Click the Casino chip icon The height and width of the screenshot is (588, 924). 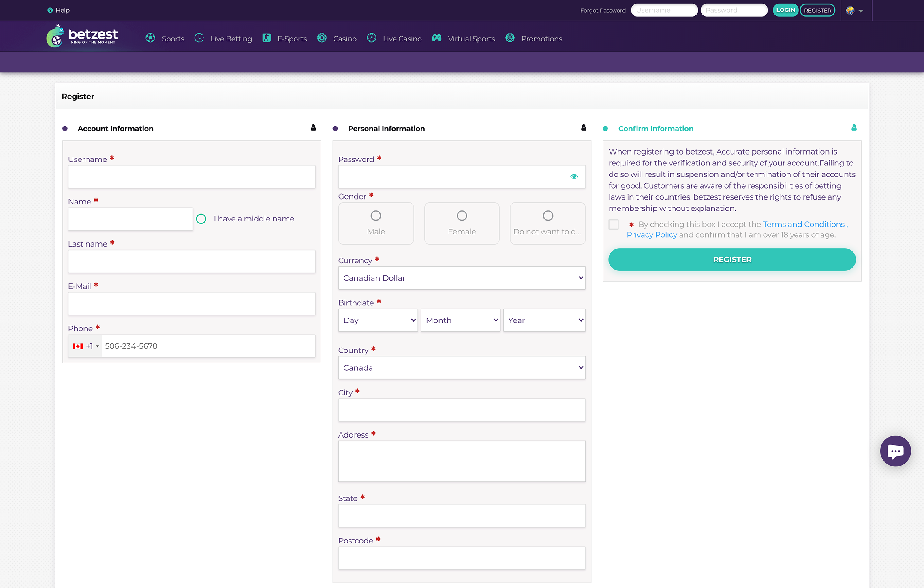pyautogui.click(x=322, y=38)
